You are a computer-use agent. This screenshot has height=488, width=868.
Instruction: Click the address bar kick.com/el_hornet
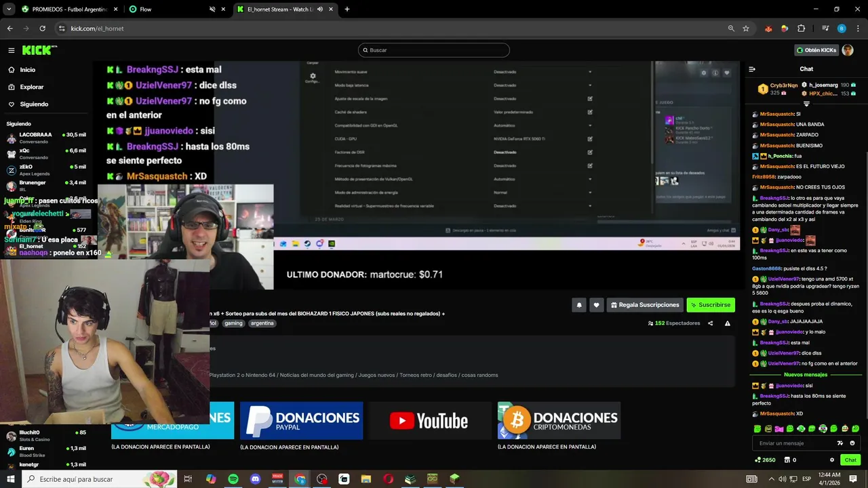97,28
